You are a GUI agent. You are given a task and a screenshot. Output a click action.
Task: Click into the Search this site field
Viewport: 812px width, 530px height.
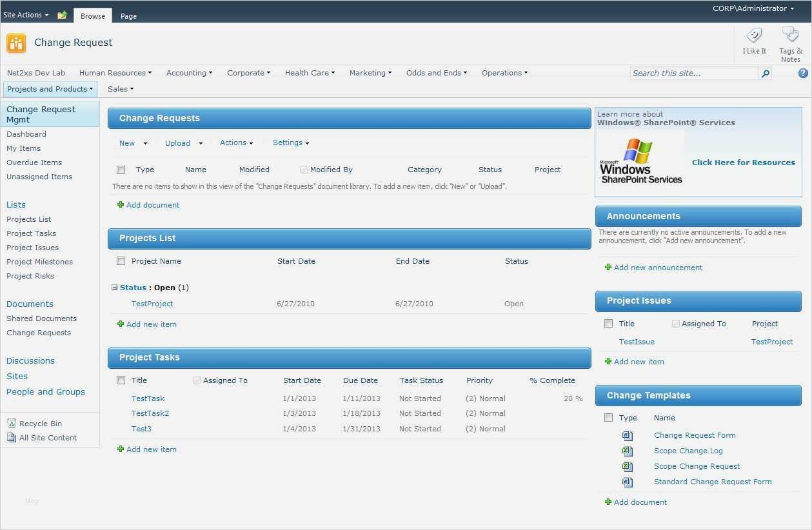coord(693,74)
